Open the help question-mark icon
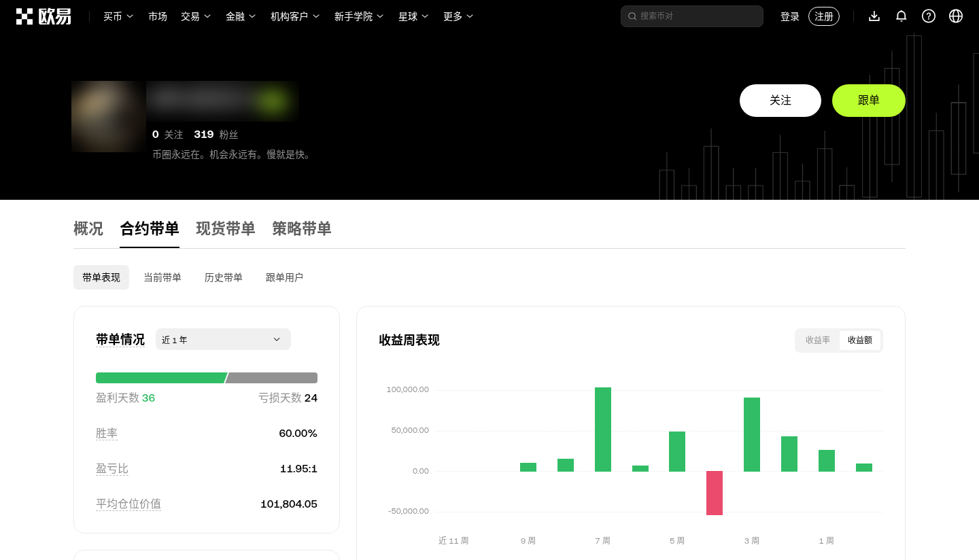This screenshot has width=979, height=560. point(929,16)
